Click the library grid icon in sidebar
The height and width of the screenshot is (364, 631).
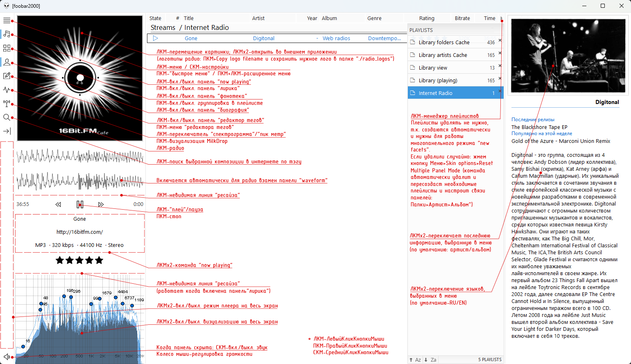(7, 48)
